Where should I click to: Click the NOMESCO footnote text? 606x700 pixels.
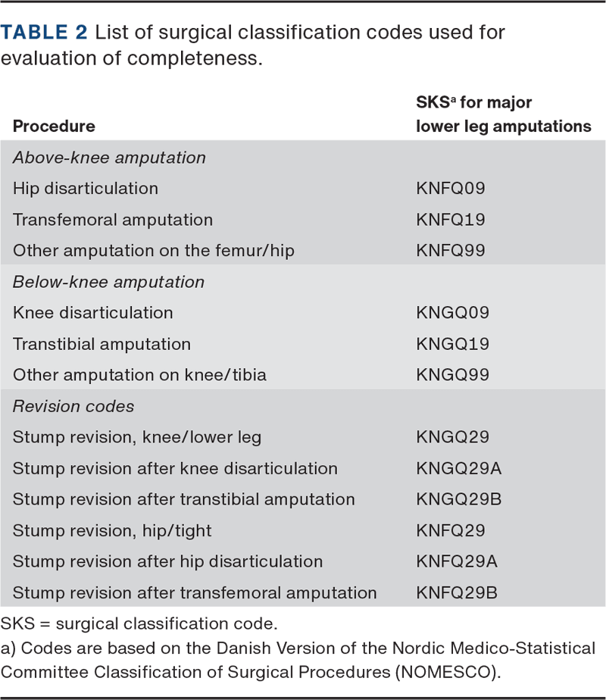point(298,660)
